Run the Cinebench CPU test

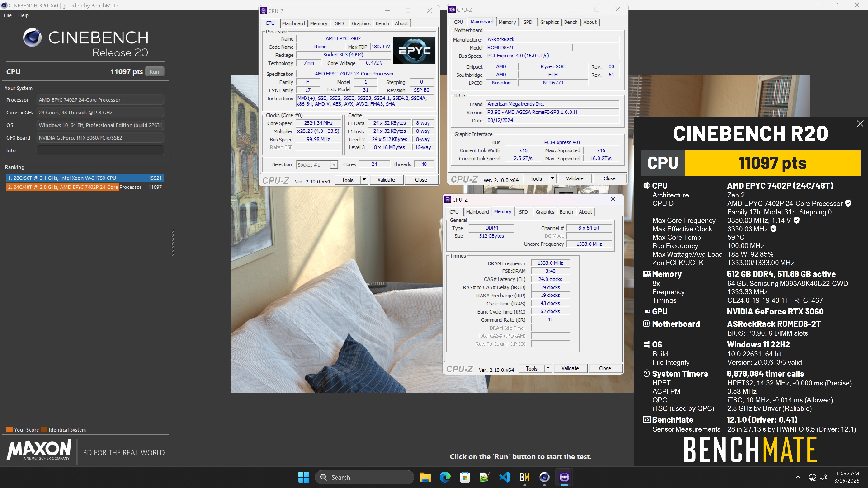click(x=154, y=72)
